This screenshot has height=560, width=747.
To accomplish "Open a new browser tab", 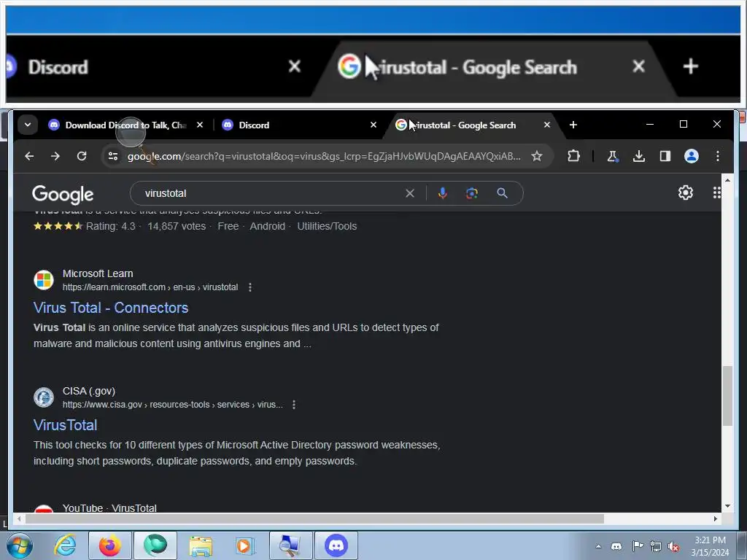I will tap(573, 125).
